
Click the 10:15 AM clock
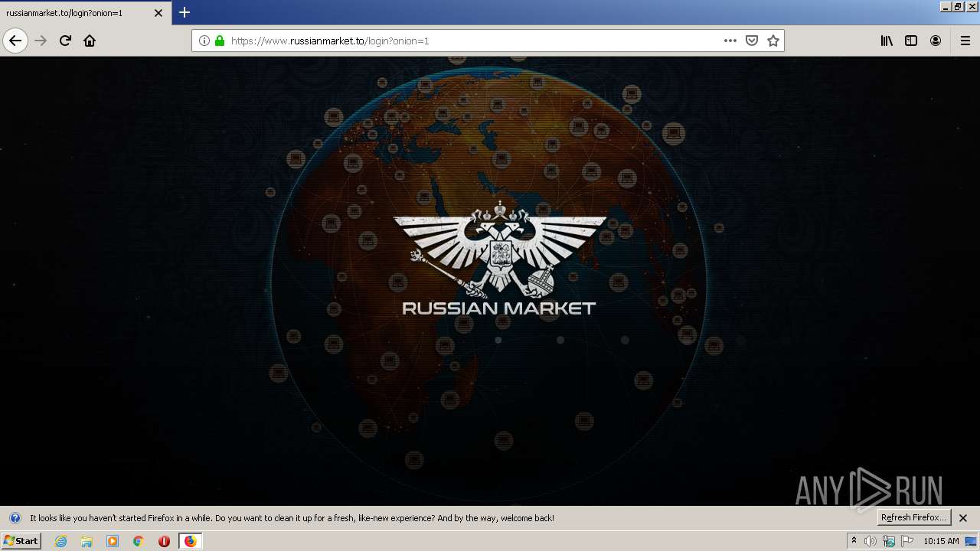tap(941, 541)
